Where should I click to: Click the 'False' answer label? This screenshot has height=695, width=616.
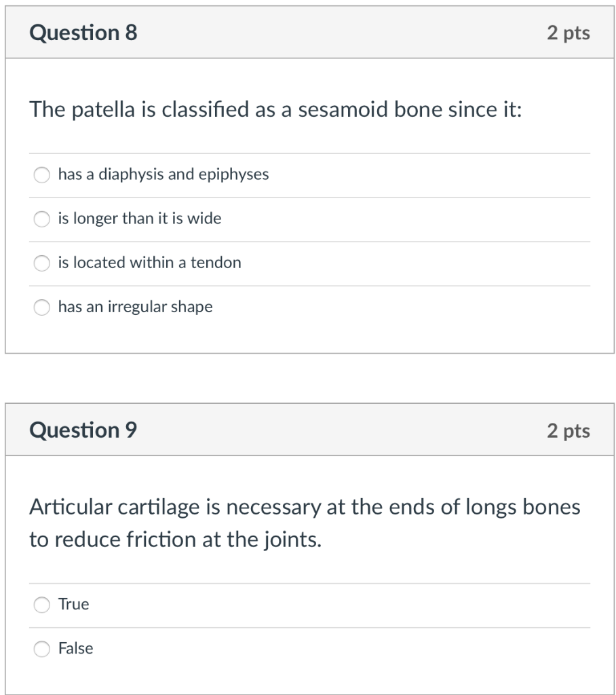[x=75, y=648]
